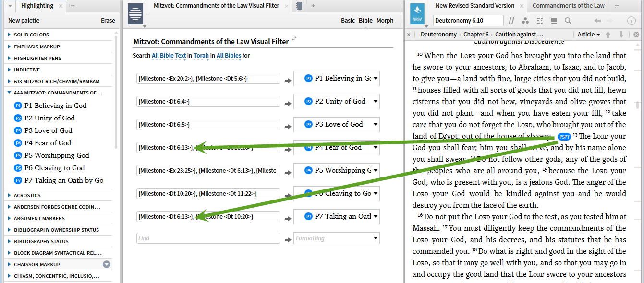The height and width of the screenshot is (283, 644).
Task: Click New palette
Action: coord(24,21)
